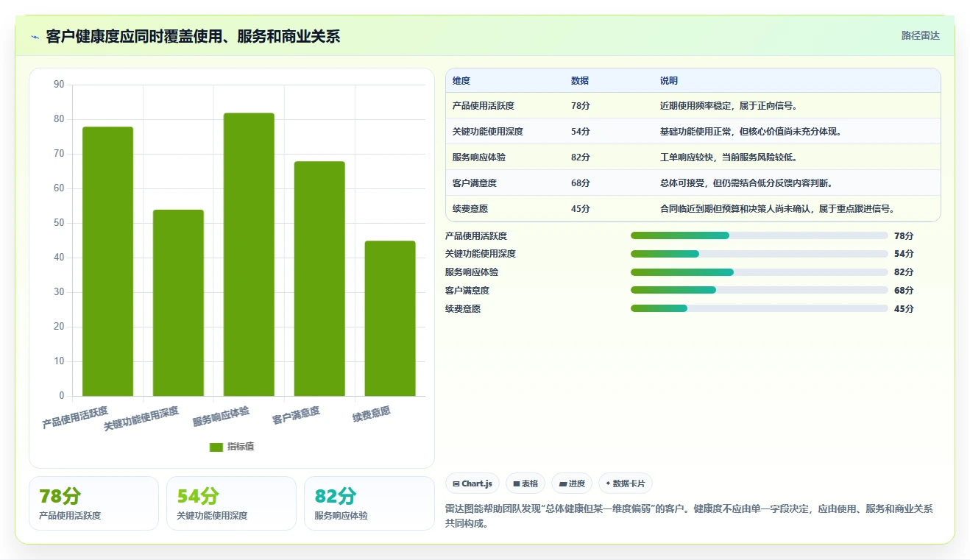Viewport: 970px width, 560px height.
Task: Click the 路径雷达 label in the header
Action: 921,35
